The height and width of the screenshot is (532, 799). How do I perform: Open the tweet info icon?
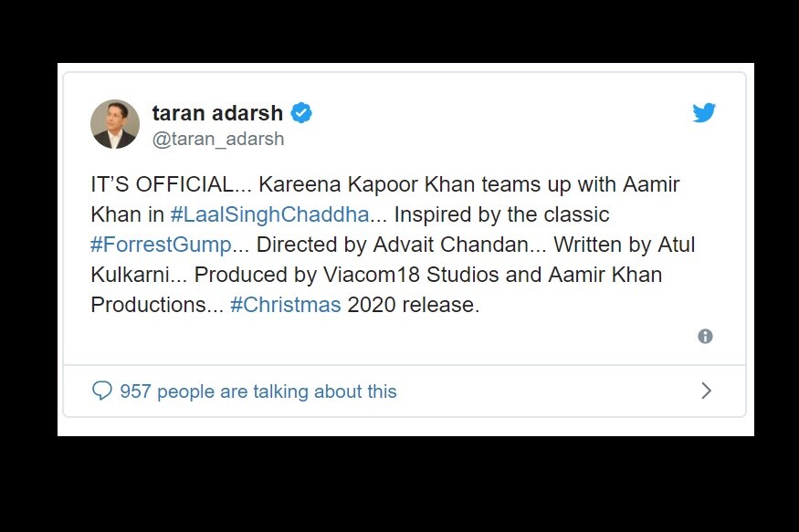(x=705, y=336)
